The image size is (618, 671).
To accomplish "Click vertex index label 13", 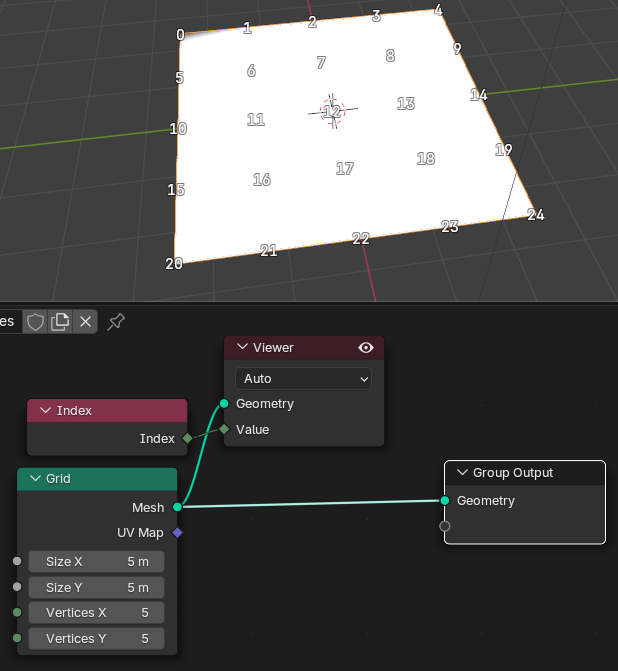I will [x=406, y=103].
